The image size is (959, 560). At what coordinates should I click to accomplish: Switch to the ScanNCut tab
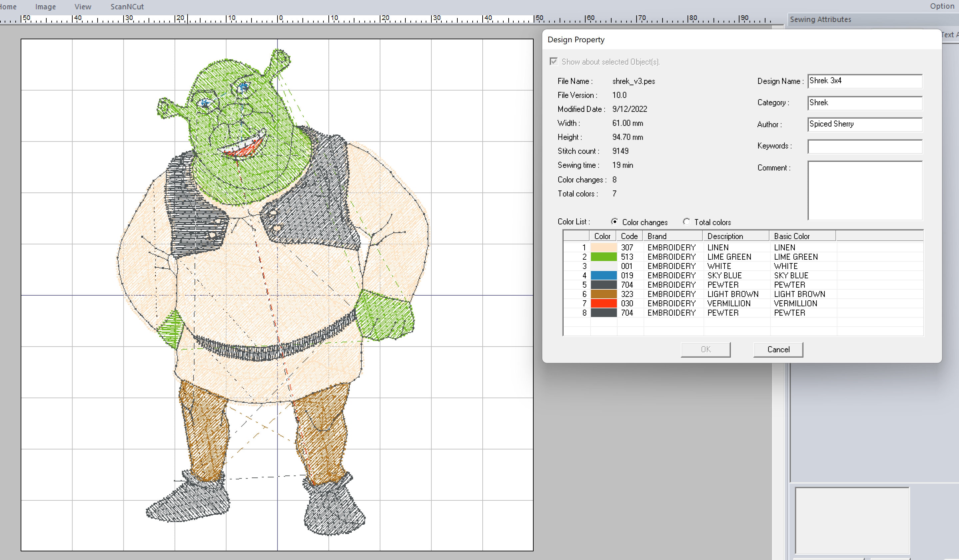(x=127, y=6)
